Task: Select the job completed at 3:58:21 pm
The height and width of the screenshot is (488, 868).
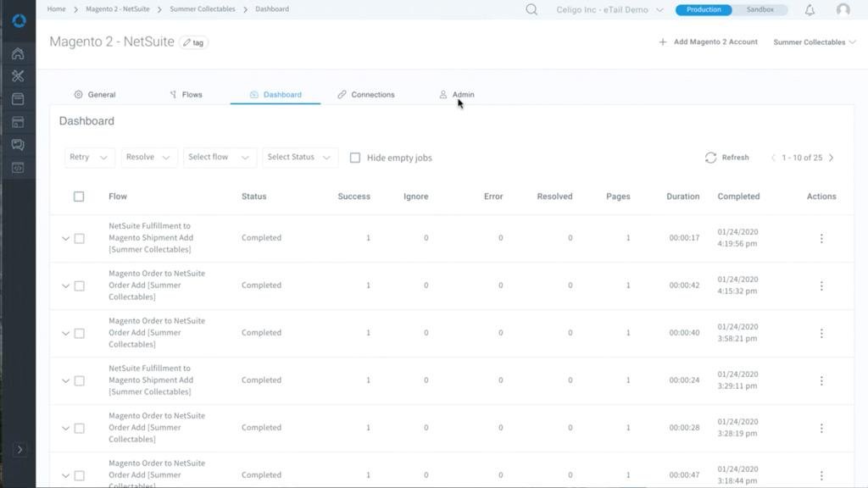Action: 79,333
